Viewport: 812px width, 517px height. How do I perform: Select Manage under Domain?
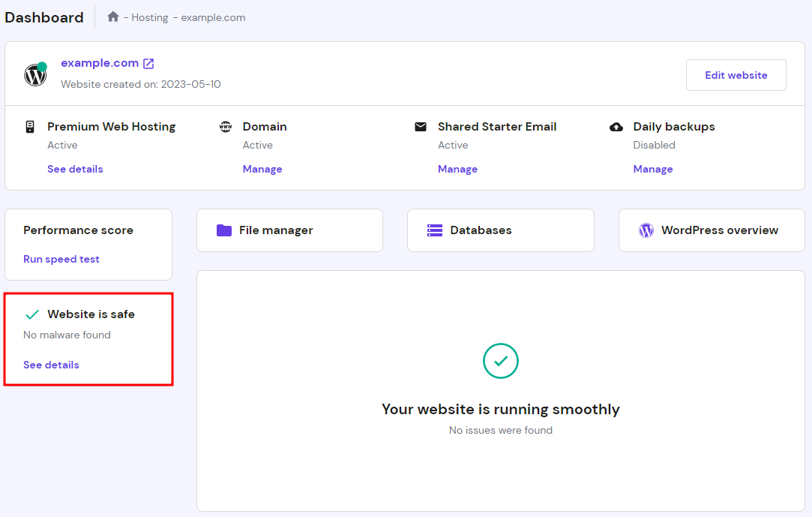[262, 169]
